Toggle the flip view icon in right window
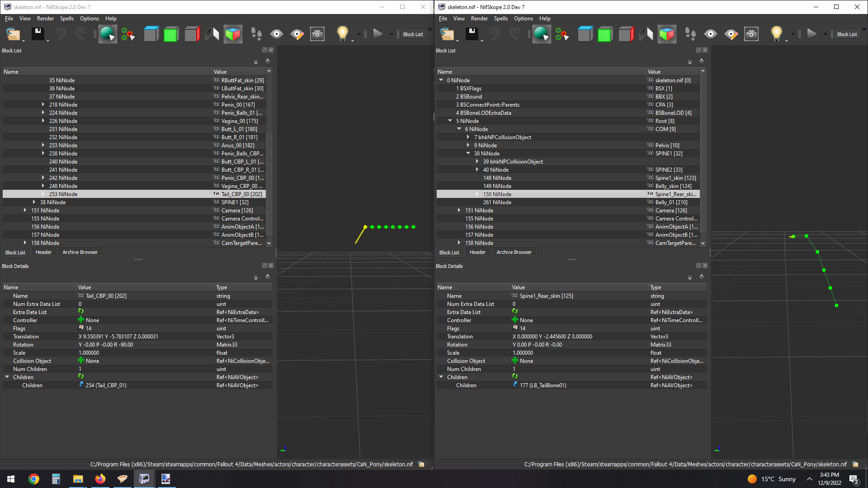 [646, 34]
